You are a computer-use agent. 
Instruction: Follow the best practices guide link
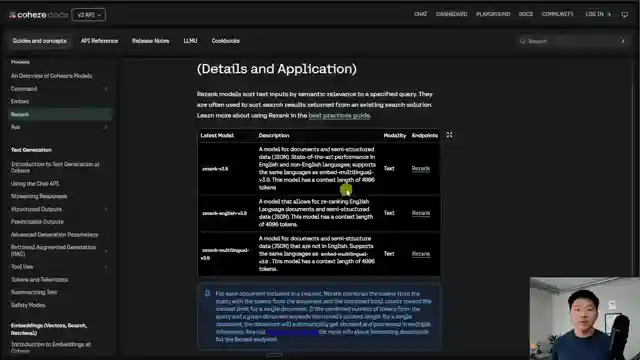coord(340,116)
